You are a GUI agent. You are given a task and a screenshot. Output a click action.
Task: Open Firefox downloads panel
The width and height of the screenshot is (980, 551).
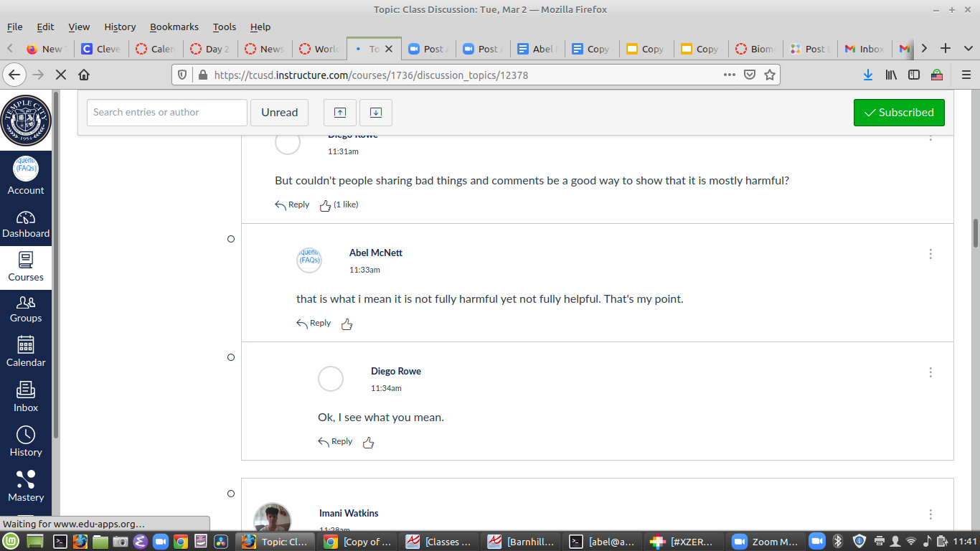tap(868, 75)
